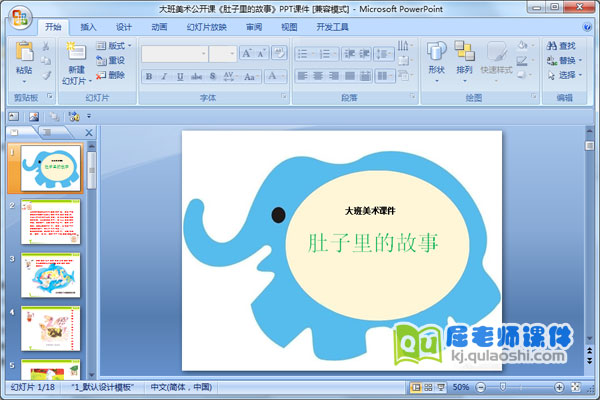Screen dimensions: 600x400
Task: Select slide 3 thumbnail
Action: [x=51, y=275]
